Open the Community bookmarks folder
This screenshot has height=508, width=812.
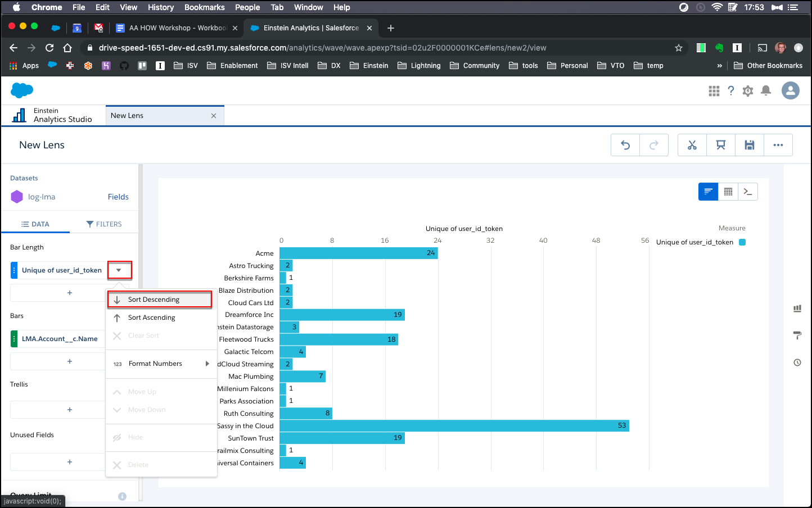pyautogui.click(x=475, y=66)
